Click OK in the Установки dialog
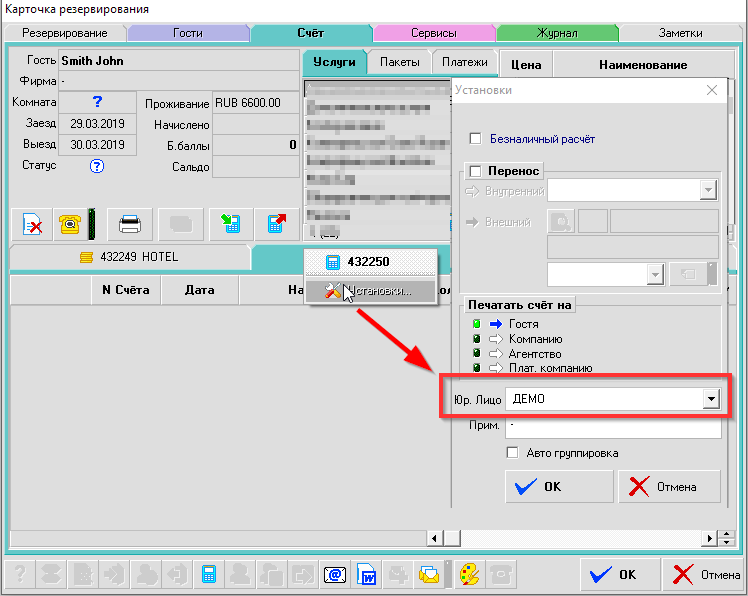748x596 pixels. (559, 487)
